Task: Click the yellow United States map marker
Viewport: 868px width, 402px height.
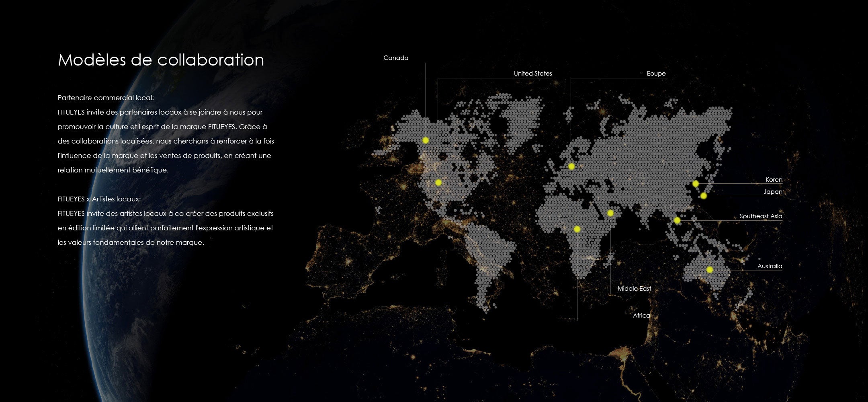Action: pyautogui.click(x=438, y=183)
